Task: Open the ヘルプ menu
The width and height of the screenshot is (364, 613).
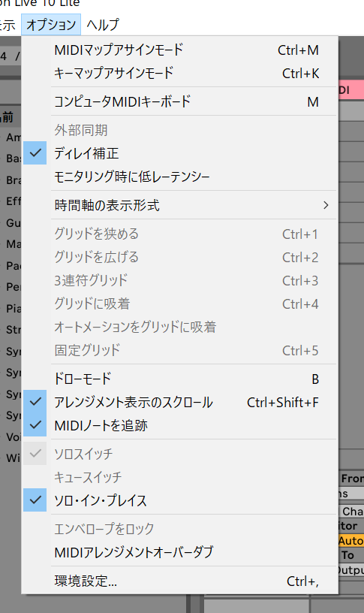Action: coord(103,25)
